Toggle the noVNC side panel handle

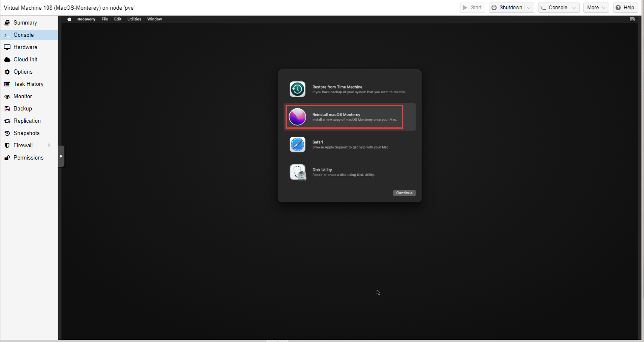tap(61, 156)
